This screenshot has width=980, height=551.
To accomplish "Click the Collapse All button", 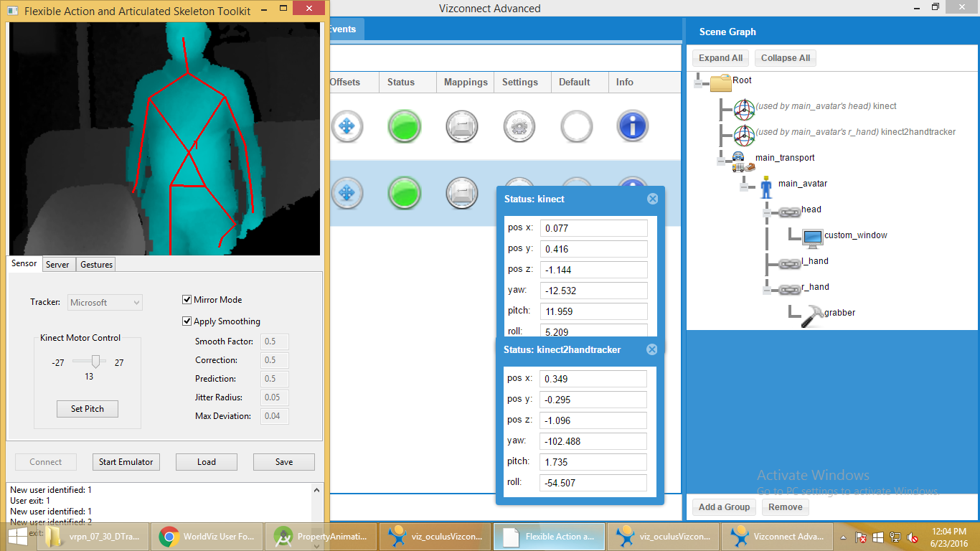I will [785, 58].
